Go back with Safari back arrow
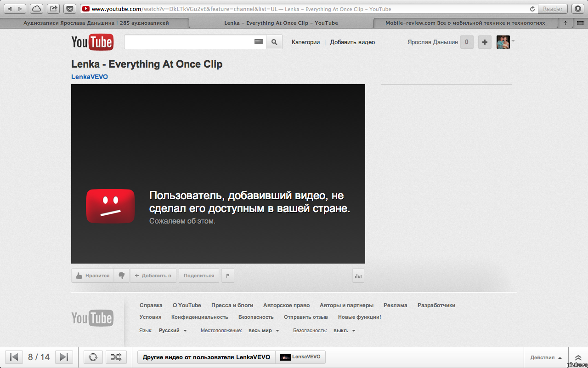Screen dimensions: 588x368 (x=10, y=9)
